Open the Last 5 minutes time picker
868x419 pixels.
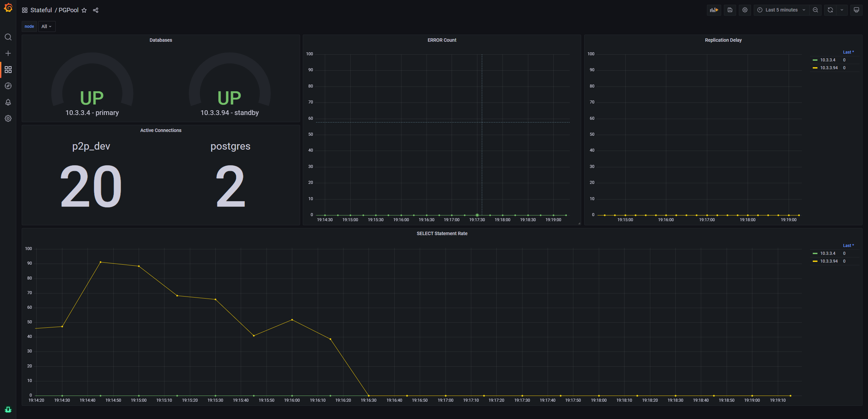[x=781, y=10]
